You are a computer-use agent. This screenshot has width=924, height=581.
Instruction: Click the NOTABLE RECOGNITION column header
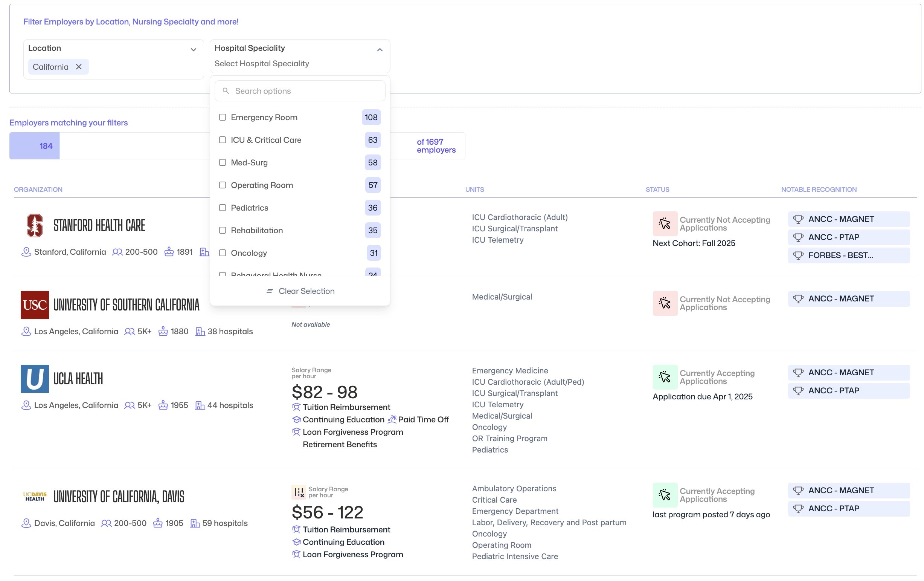(x=819, y=190)
